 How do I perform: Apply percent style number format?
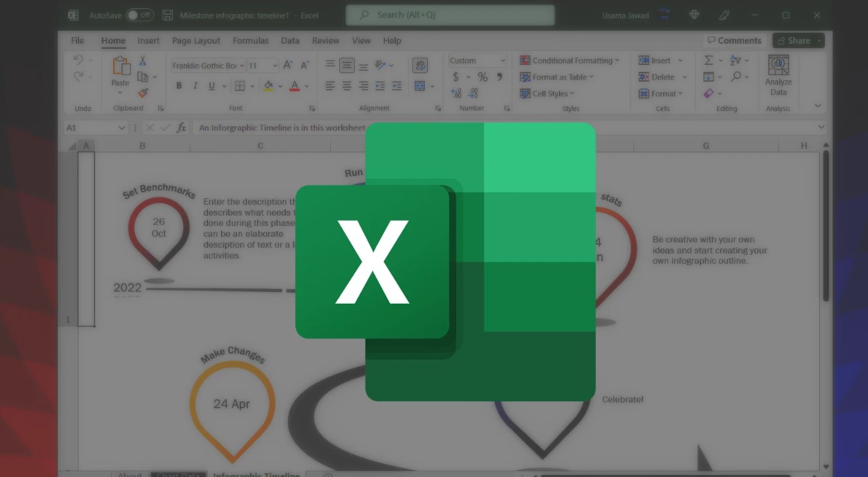[483, 77]
